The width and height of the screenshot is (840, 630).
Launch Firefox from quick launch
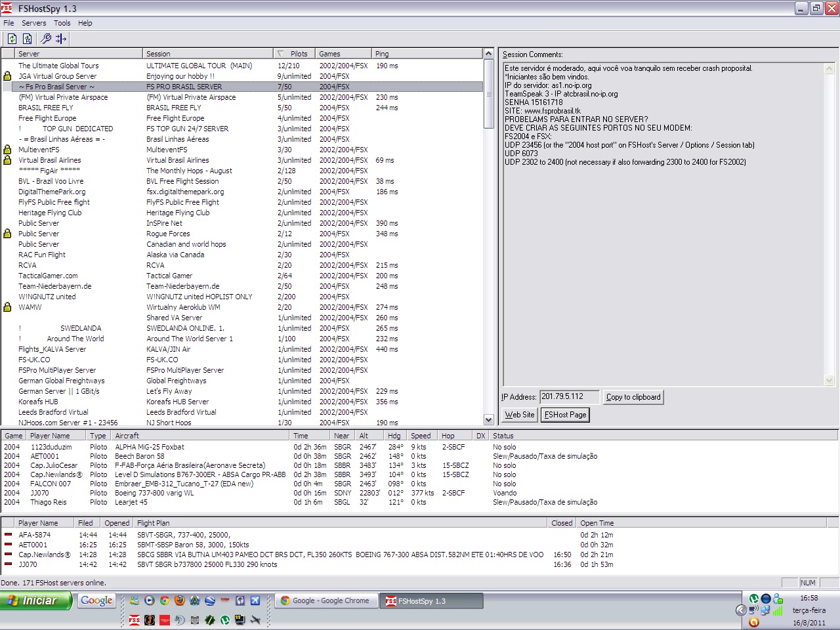pos(179,600)
